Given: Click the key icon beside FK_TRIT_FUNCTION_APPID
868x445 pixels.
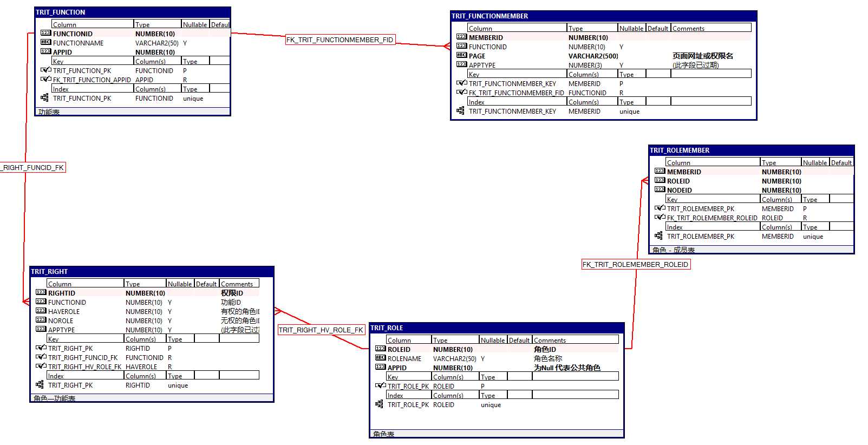Looking at the screenshot, I should [x=46, y=79].
